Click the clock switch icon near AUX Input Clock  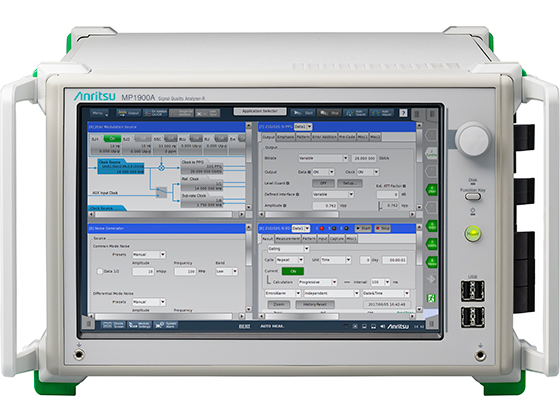[x=161, y=192]
